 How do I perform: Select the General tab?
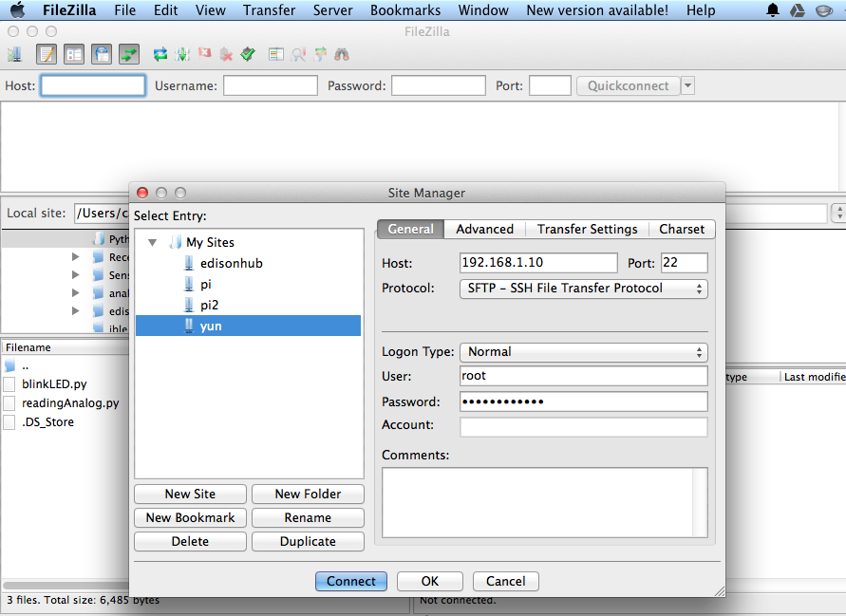(x=410, y=230)
